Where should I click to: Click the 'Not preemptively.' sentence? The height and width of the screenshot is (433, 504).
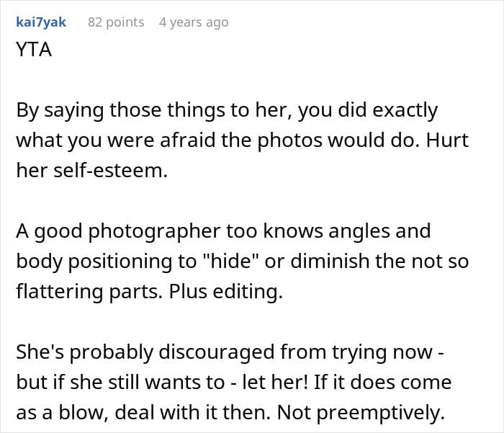click(361, 413)
